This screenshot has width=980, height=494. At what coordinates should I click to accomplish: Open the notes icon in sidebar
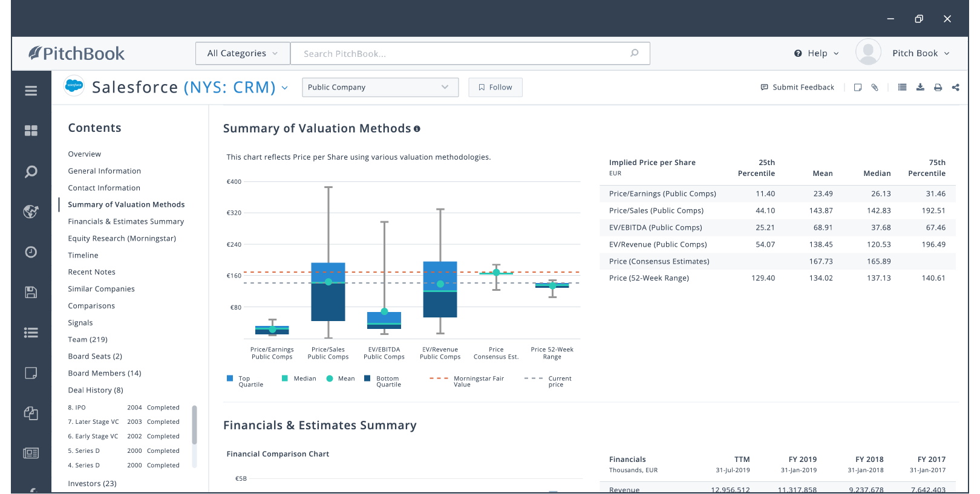coord(31,373)
